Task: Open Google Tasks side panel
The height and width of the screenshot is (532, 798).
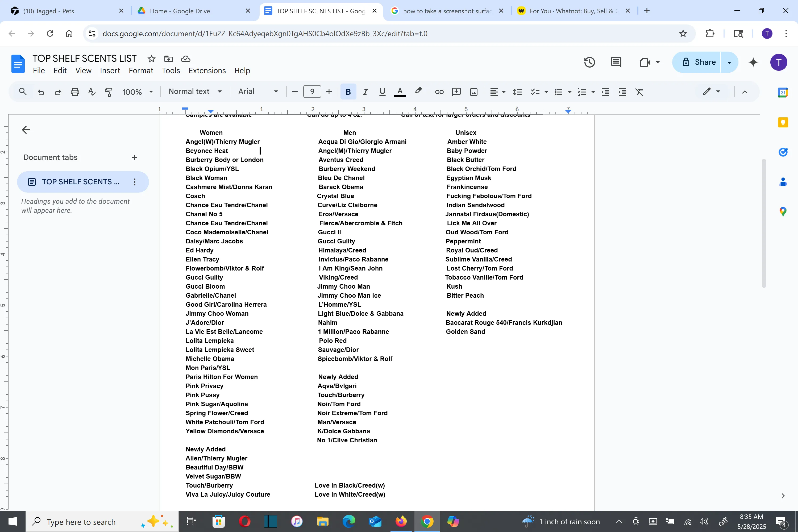Action: [783, 152]
